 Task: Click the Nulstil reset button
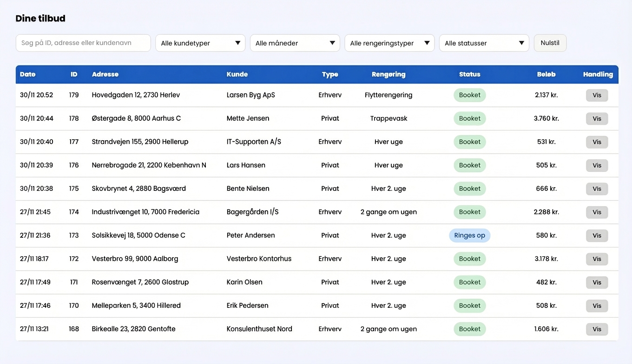coord(550,43)
